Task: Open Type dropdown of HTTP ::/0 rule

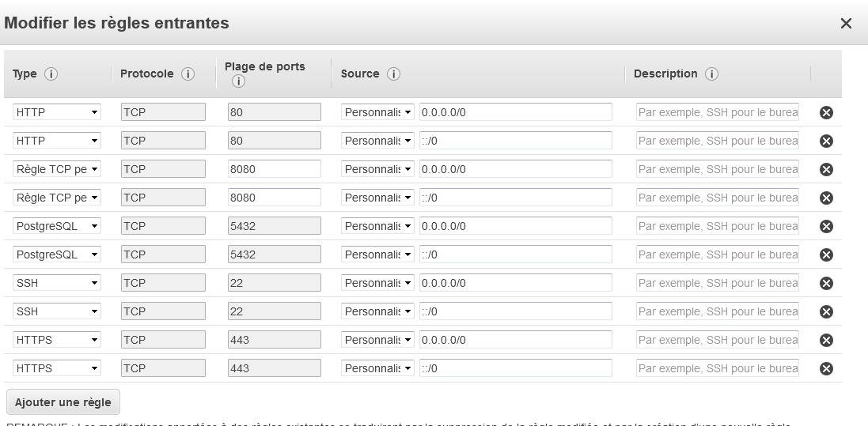Action: 57,141
